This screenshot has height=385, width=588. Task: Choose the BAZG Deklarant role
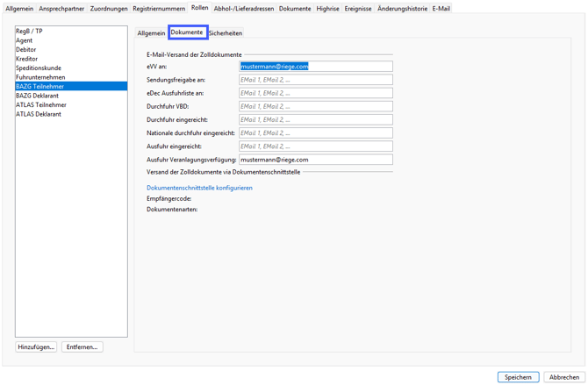37,96
